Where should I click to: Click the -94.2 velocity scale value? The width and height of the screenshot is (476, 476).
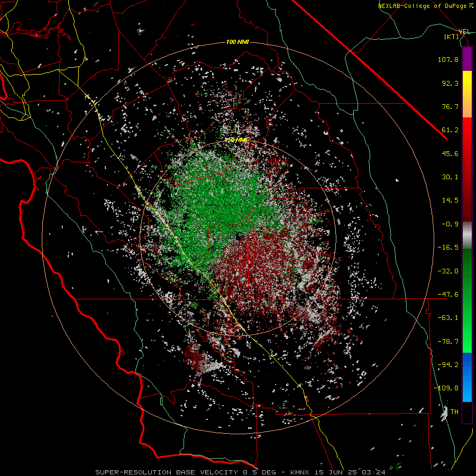pyautogui.click(x=448, y=365)
